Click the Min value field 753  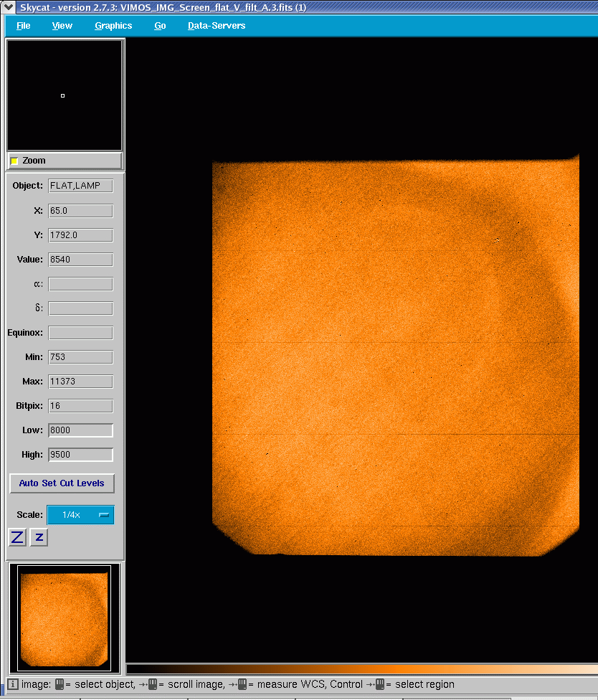[81, 357]
